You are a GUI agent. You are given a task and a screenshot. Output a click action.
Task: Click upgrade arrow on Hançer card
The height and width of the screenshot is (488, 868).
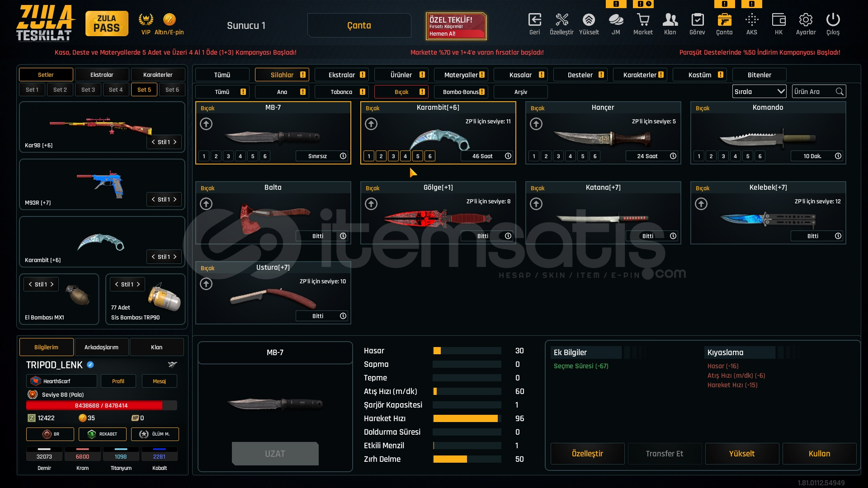pyautogui.click(x=536, y=124)
